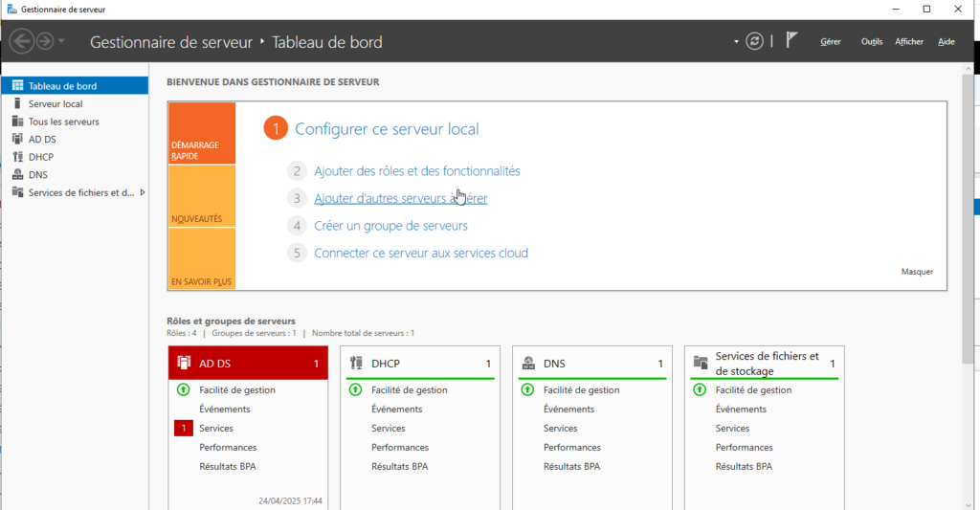Expand Services de fichiers sidebar arrow
The width and height of the screenshot is (980, 510).
(143, 192)
